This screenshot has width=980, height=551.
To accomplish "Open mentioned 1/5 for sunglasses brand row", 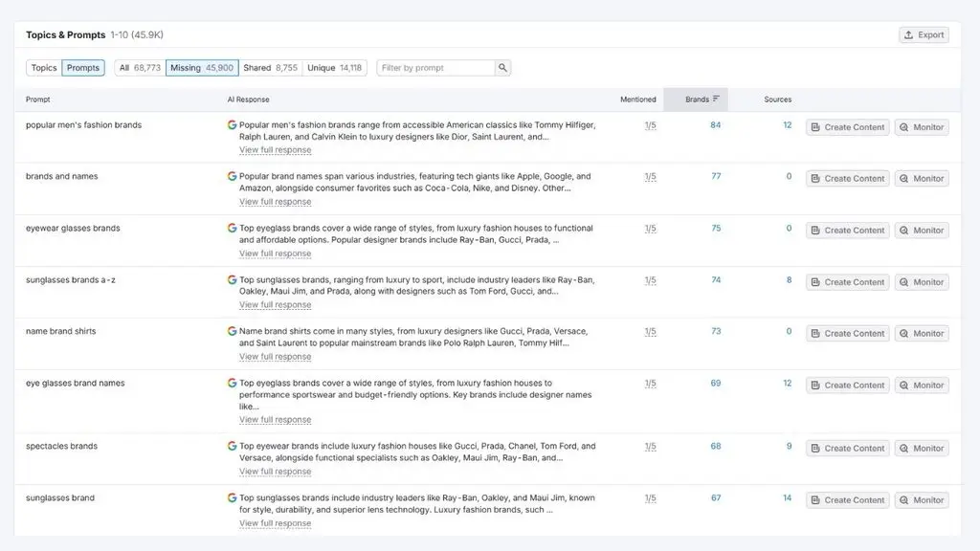I will click(650, 498).
